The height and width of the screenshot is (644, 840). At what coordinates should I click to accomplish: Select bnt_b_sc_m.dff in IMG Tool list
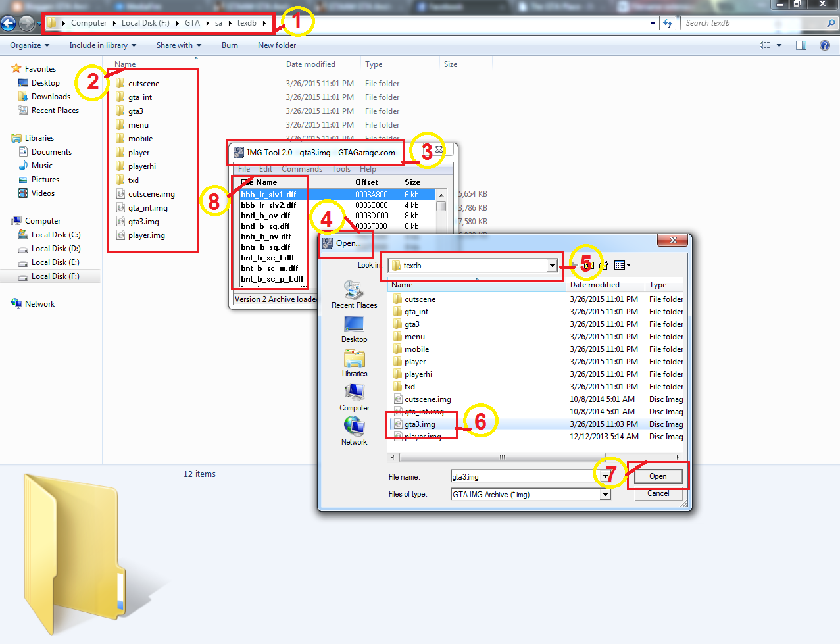269,268
